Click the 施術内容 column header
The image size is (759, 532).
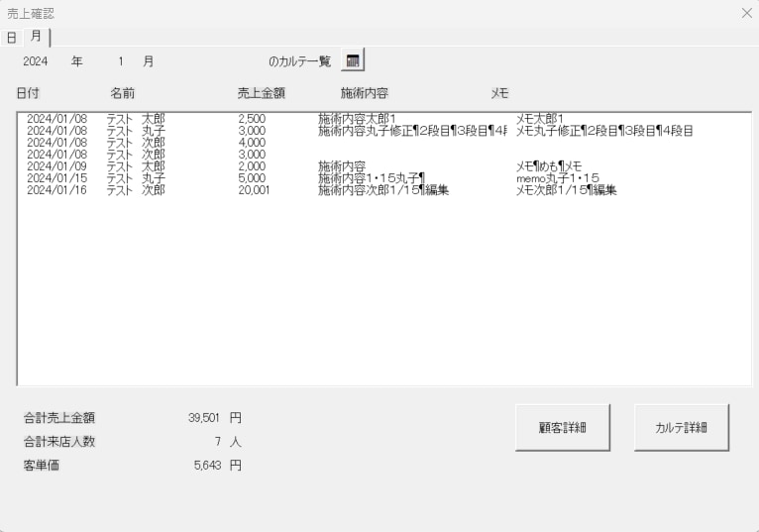pos(365,93)
